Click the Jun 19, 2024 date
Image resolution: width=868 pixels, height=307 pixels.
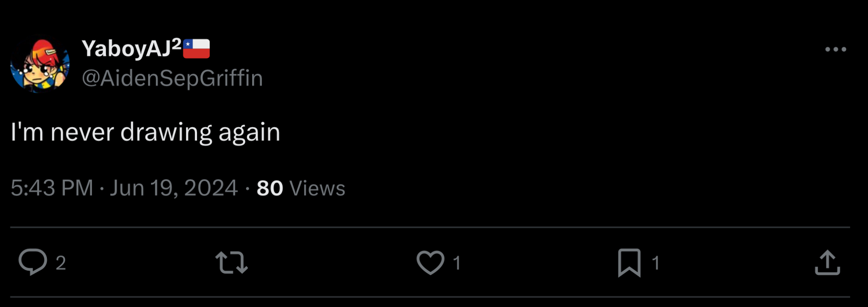point(174,188)
